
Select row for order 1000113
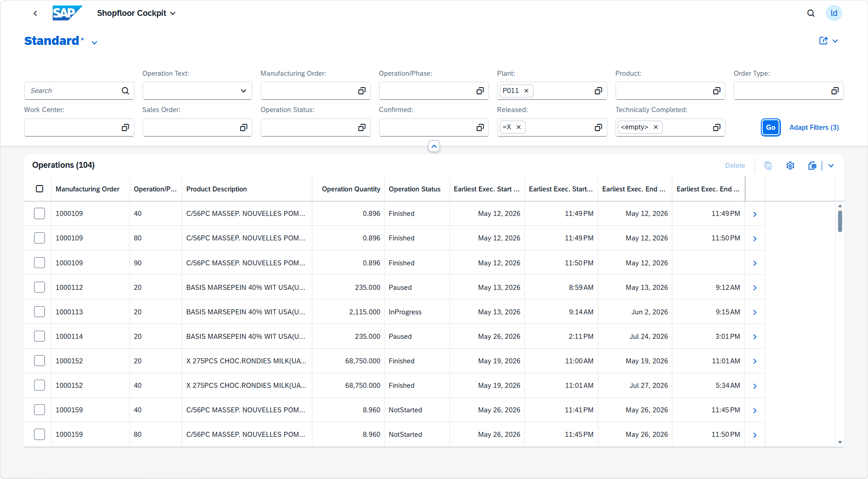[39, 312]
